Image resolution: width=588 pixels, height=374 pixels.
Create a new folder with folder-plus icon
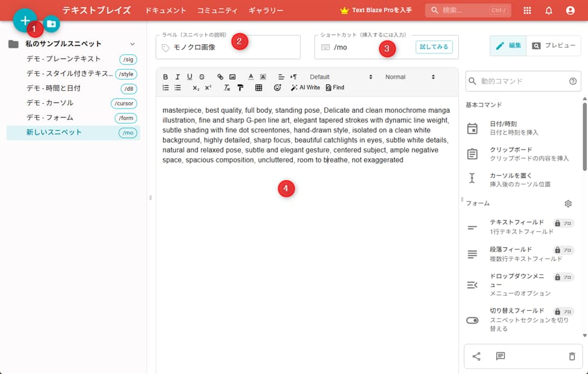(52, 25)
